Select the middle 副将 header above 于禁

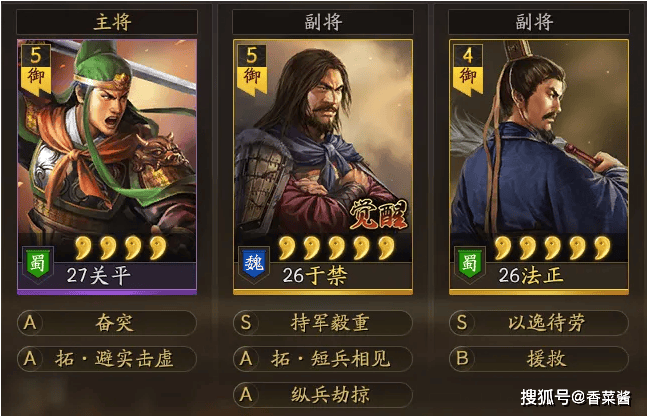pos(323,22)
